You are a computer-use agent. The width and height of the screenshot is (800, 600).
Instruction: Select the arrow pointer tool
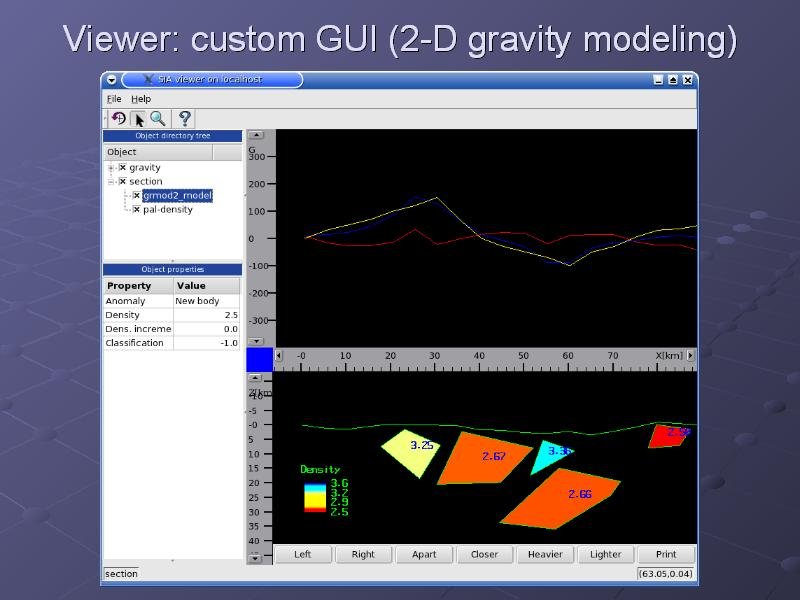pyautogui.click(x=138, y=119)
